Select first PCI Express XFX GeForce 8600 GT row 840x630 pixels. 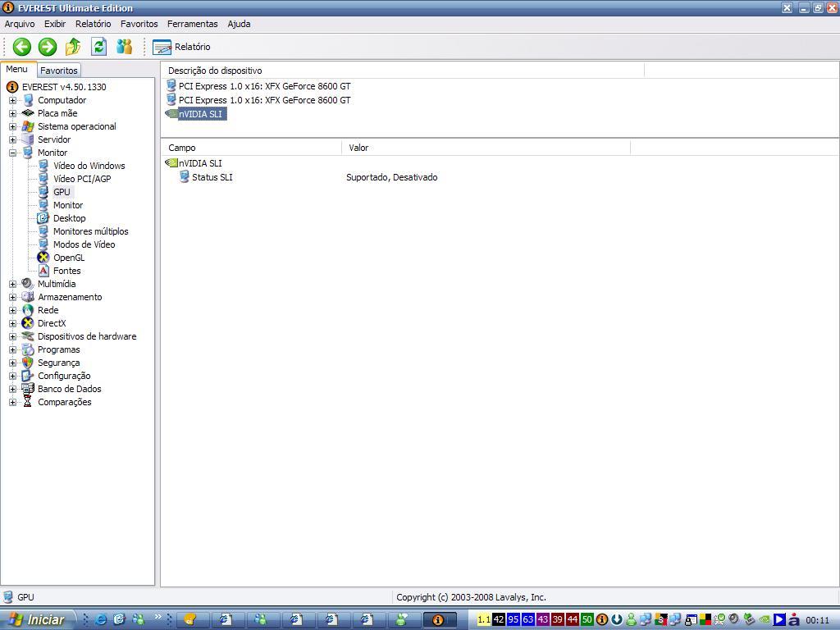tap(265, 86)
